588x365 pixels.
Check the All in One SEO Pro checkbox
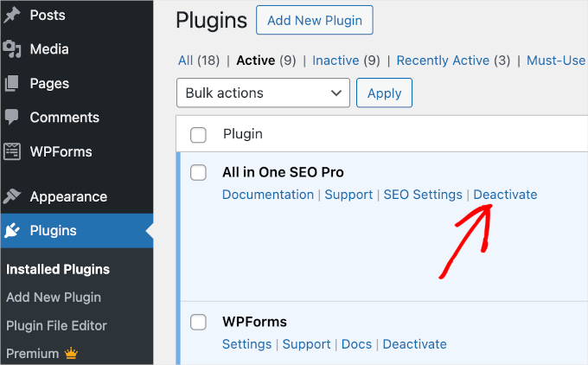pyautogui.click(x=198, y=173)
